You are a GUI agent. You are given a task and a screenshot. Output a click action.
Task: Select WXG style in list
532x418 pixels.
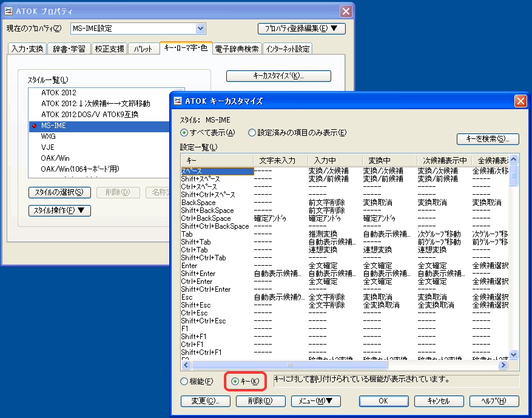48,137
